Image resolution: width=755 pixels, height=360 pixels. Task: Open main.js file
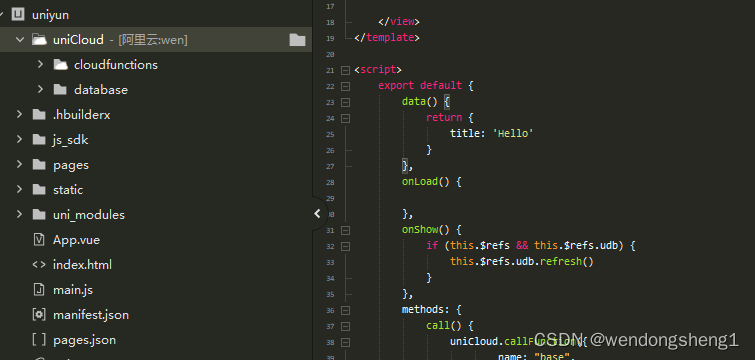coord(73,290)
